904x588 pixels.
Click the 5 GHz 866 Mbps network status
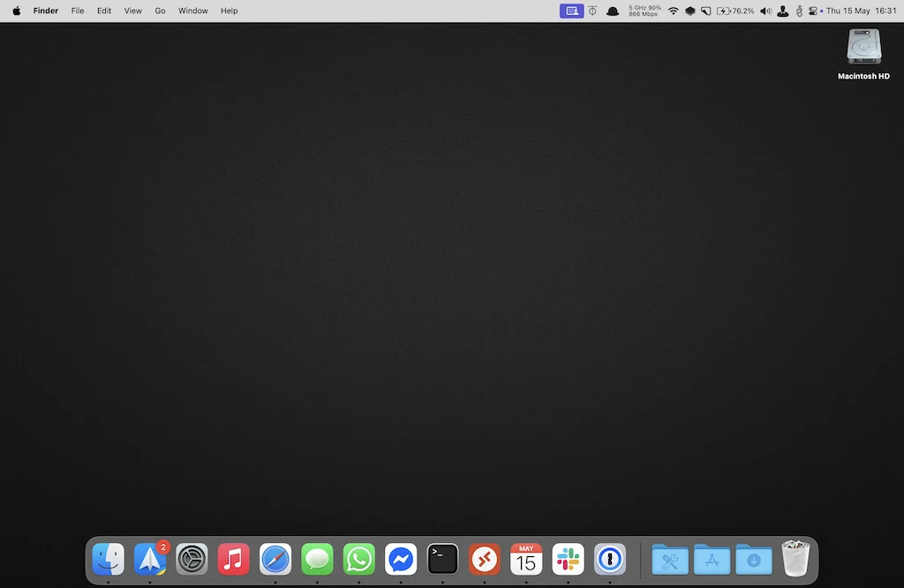pyautogui.click(x=644, y=11)
